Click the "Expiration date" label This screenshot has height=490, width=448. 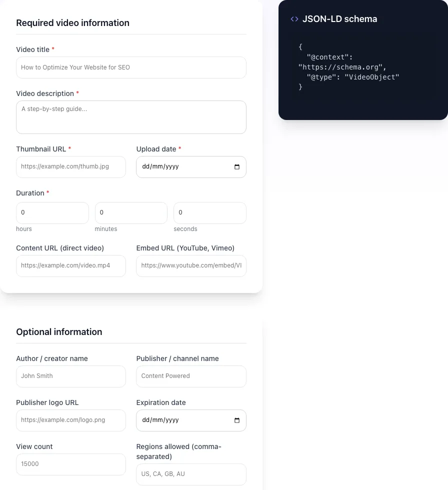pos(161,403)
